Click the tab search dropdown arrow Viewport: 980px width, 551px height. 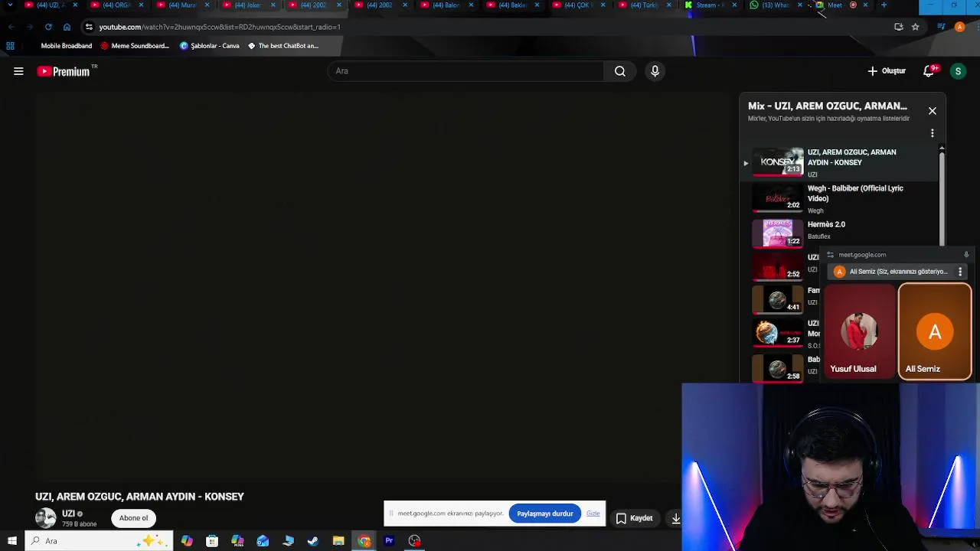9,5
